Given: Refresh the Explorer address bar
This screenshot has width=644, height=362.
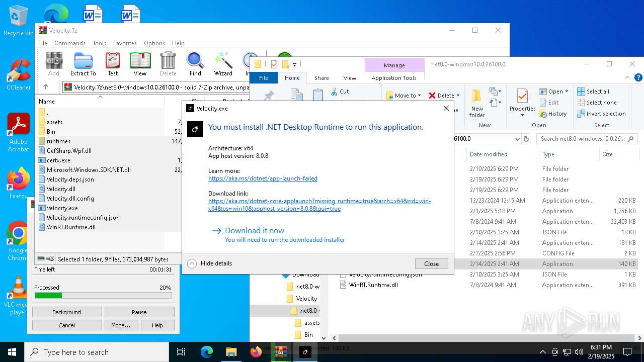Looking at the screenshot, I should pos(526,139).
